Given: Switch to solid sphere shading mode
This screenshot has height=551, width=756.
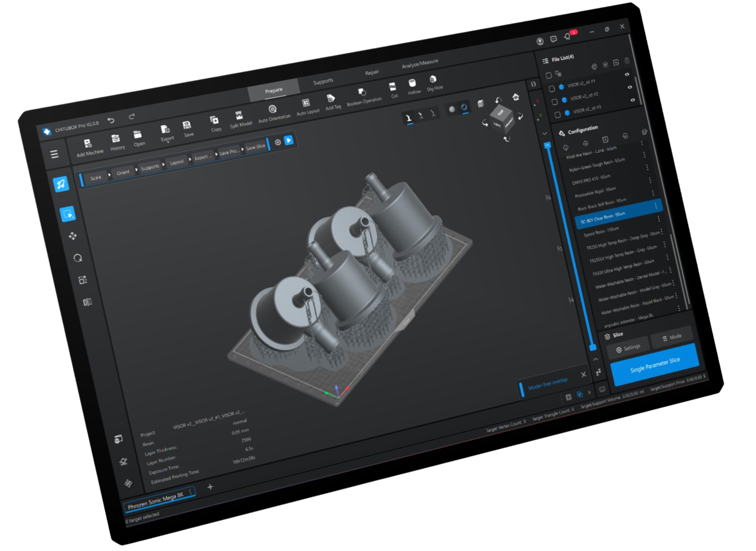Looking at the screenshot, I should (x=452, y=109).
